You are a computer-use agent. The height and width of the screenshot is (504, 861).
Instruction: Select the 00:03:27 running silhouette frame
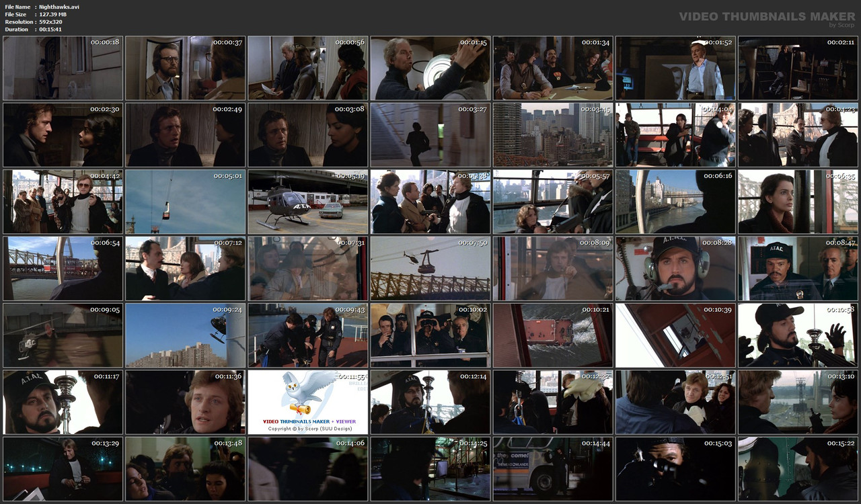[x=430, y=134]
